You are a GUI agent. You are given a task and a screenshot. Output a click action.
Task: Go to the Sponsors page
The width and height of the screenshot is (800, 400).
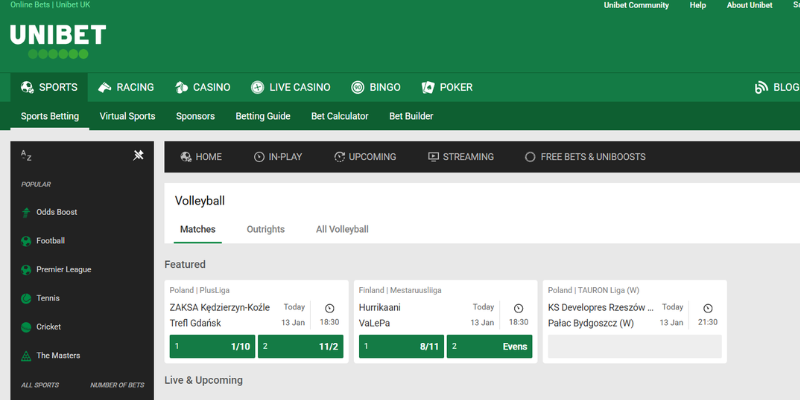(195, 116)
